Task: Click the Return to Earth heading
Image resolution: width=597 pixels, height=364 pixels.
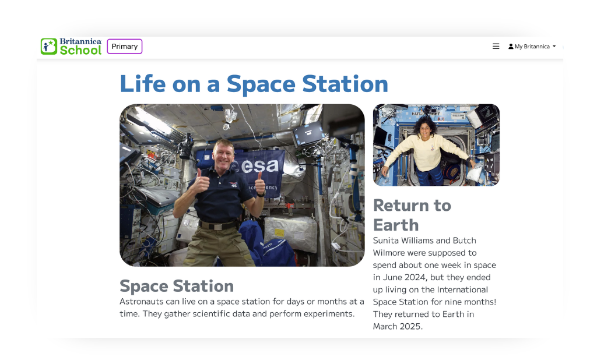Action: [x=412, y=215]
